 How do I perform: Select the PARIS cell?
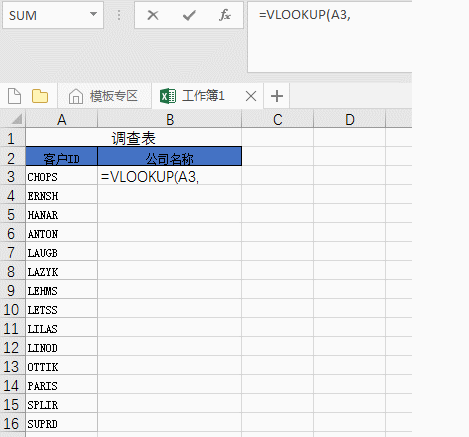point(62,385)
